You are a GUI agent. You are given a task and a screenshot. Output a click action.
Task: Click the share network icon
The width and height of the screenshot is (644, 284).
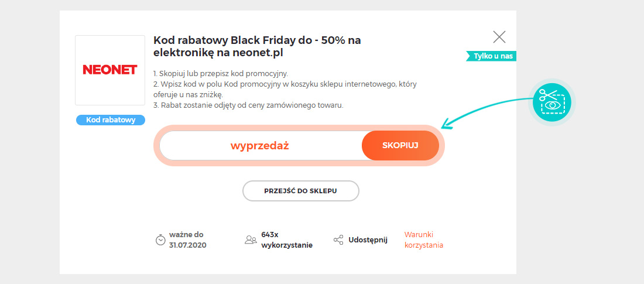(338, 240)
